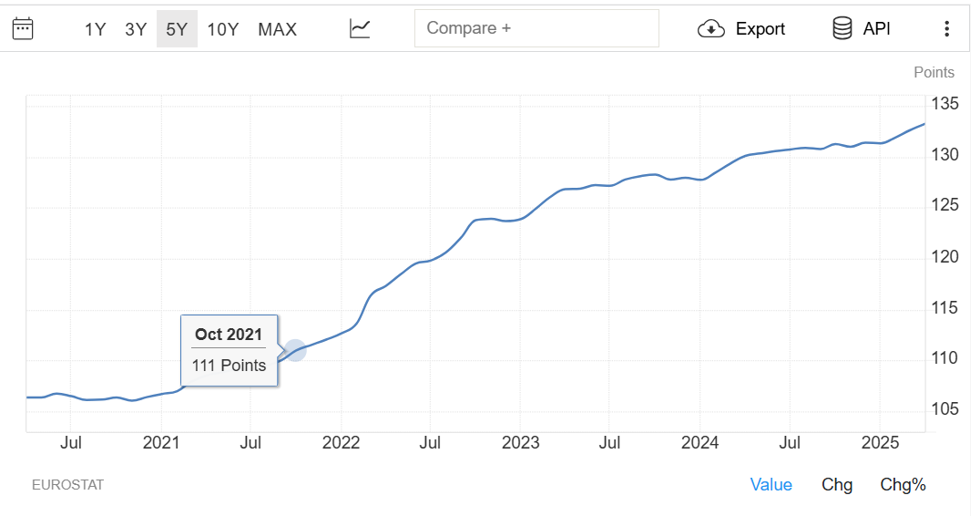The height and width of the screenshot is (516, 980).
Task: Switch chart to Chg view
Action: [837, 485]
